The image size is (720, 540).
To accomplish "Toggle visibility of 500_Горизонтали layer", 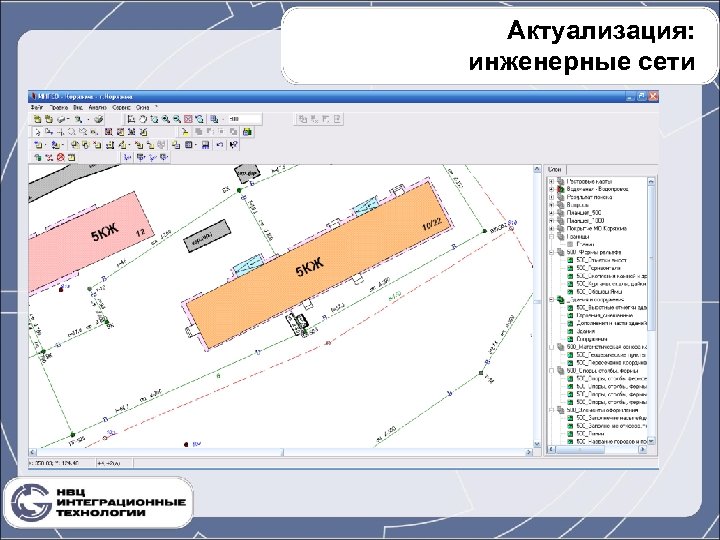I will pos(570,268).
